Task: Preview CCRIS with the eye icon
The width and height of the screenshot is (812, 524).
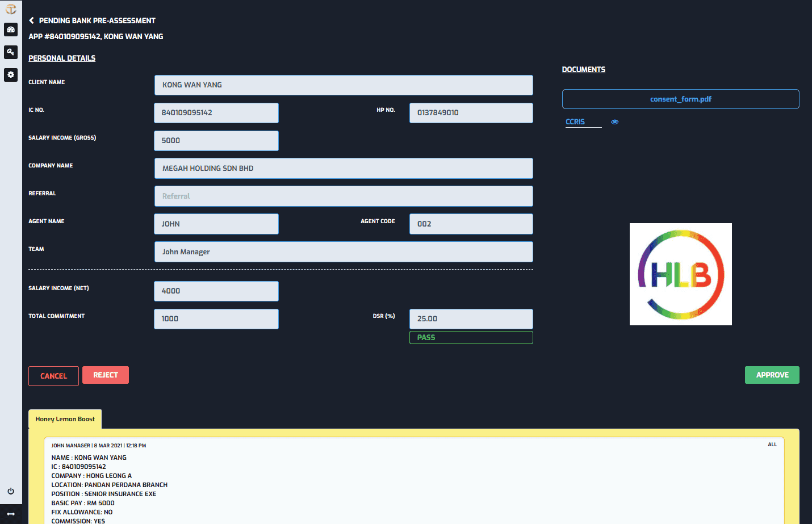Action: point(614,121)
